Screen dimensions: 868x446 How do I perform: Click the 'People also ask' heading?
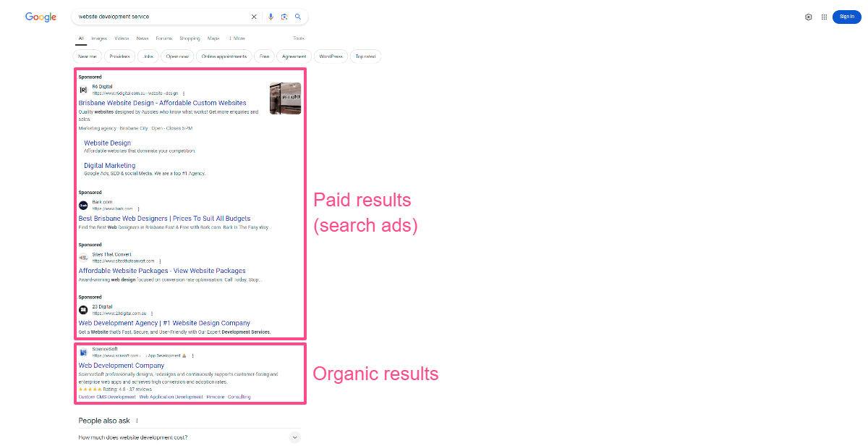click(104, 421)
